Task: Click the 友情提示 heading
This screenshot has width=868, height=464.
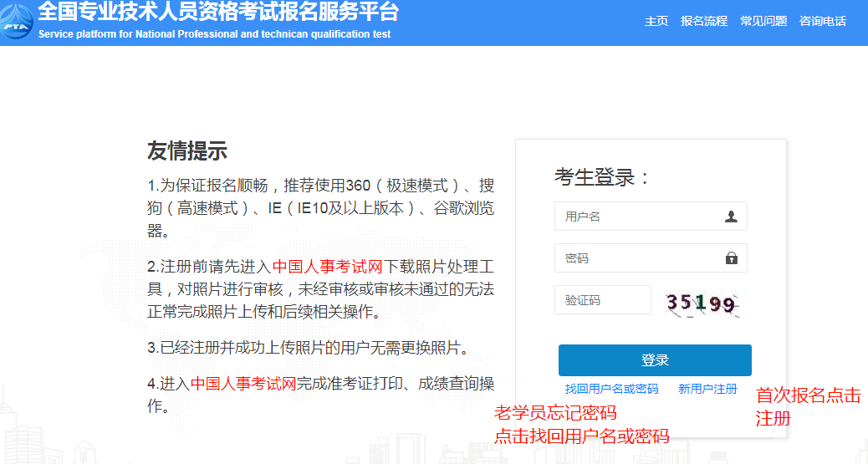Action: [x=187, y=151]
